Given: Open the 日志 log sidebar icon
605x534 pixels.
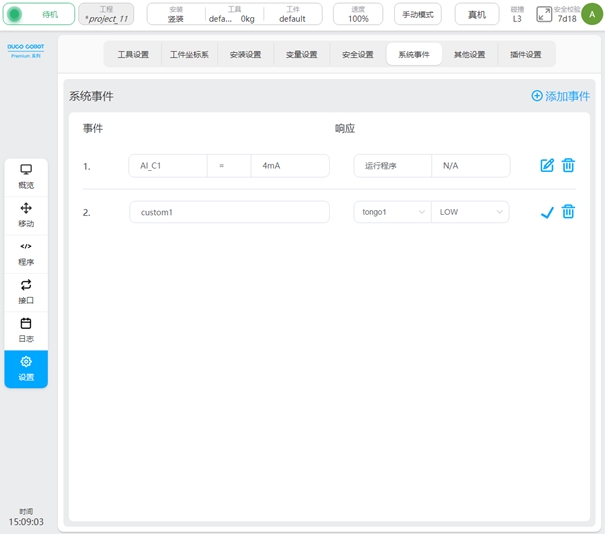Looking at the screenshot, I should coord(26,329).
